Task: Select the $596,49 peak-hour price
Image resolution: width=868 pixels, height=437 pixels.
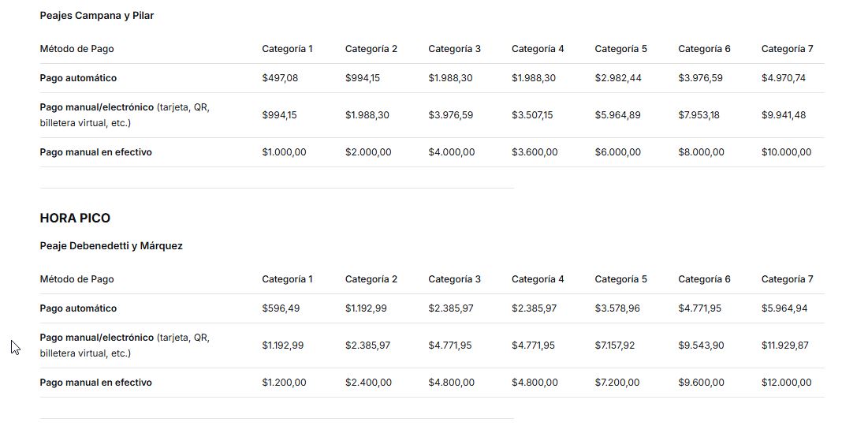Action: (281, 308)
